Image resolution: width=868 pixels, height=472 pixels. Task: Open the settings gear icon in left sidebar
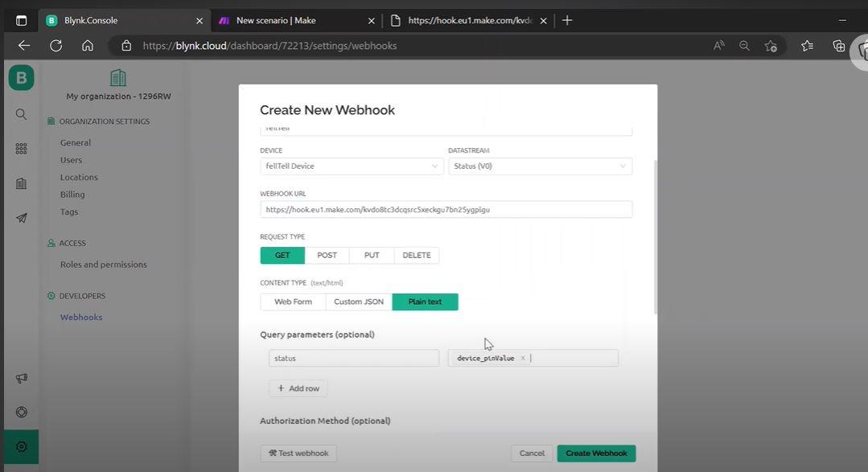(21, 446)
